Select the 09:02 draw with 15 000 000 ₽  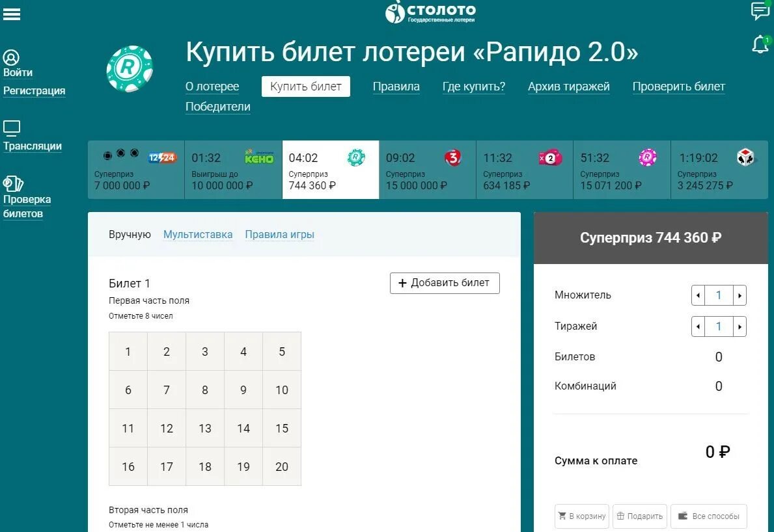pyautogui.click(x=428, y=170)
